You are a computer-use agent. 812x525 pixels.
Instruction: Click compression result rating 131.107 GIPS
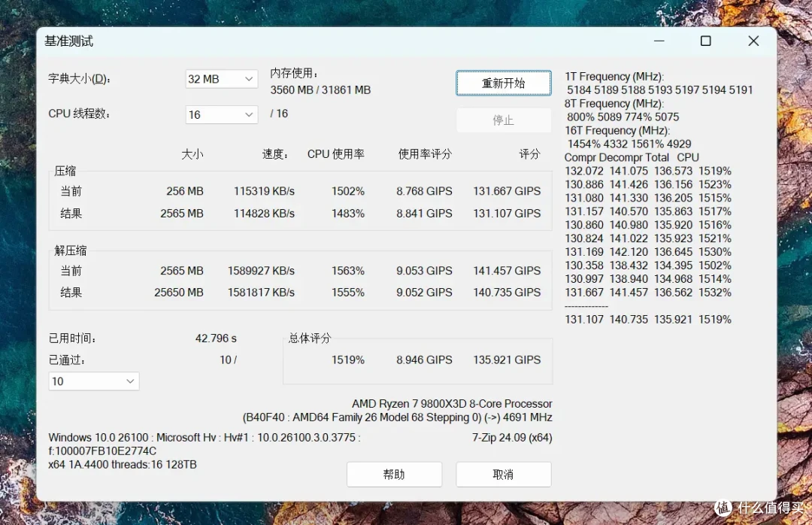pyautogui.click(x=507, y=214)
